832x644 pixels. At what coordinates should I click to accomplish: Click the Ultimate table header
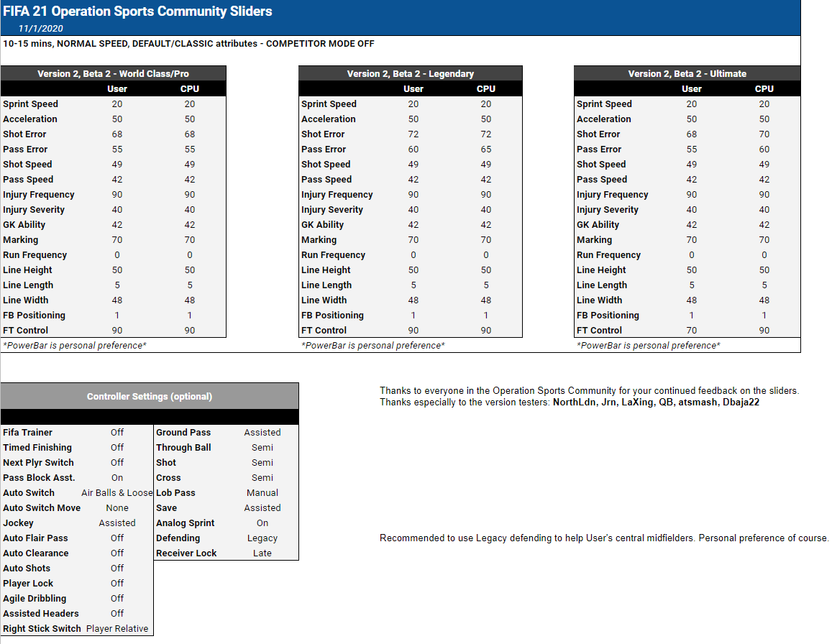click(687, 73)
